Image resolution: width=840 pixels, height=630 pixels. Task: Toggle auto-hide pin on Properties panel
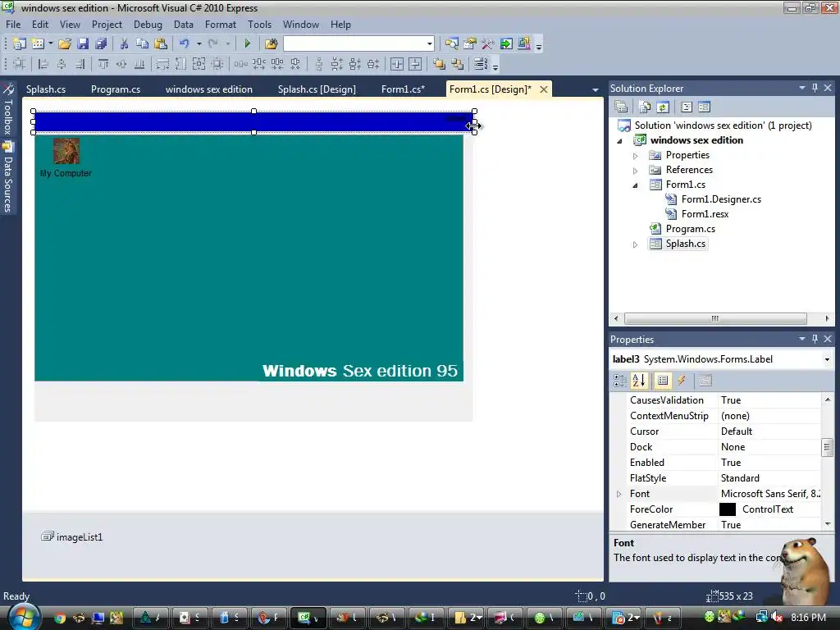815,339
